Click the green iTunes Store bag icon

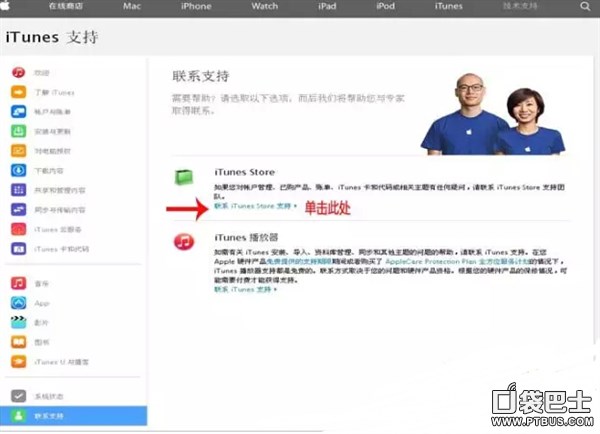(x=184, y=178)
